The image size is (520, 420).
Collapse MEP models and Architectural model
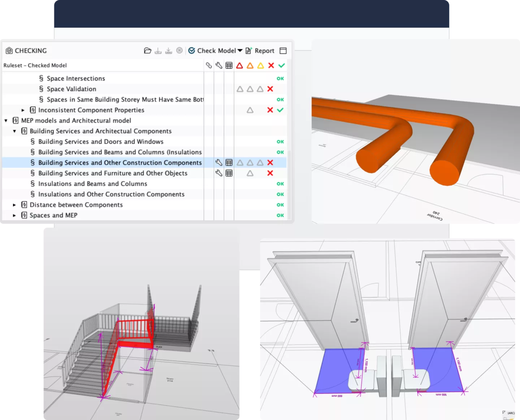click(6, 121)
